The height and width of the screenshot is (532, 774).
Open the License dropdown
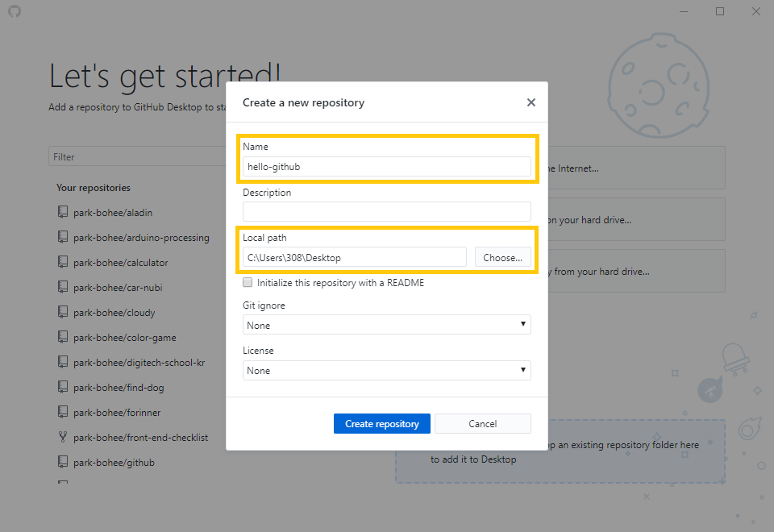coord(386,370)
